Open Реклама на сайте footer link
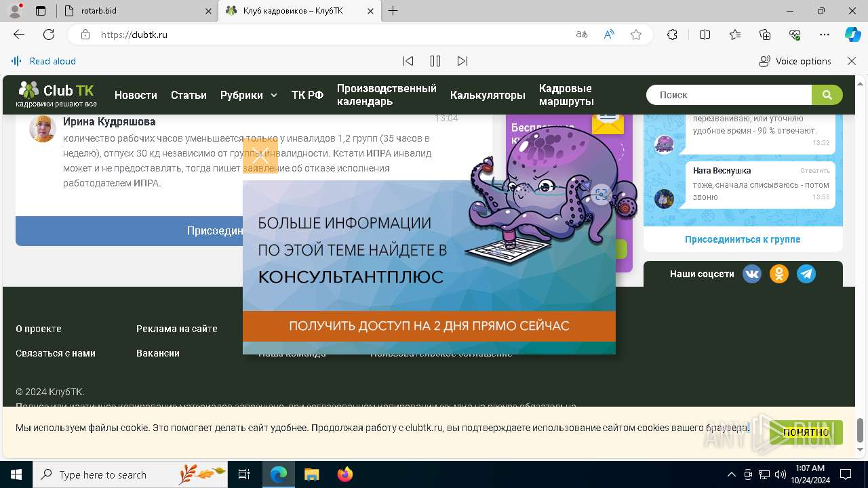The image size is (868, 488). click(x=177, y=329)
